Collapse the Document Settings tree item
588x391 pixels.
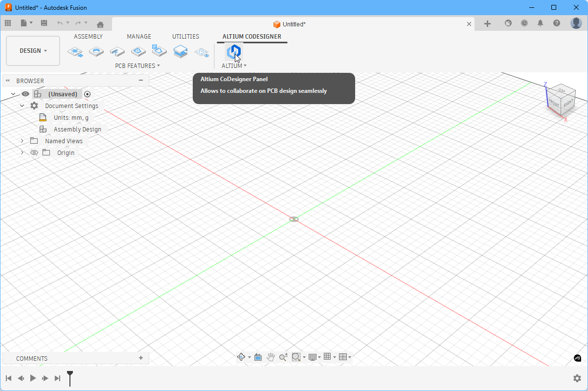tap(22, 106)
